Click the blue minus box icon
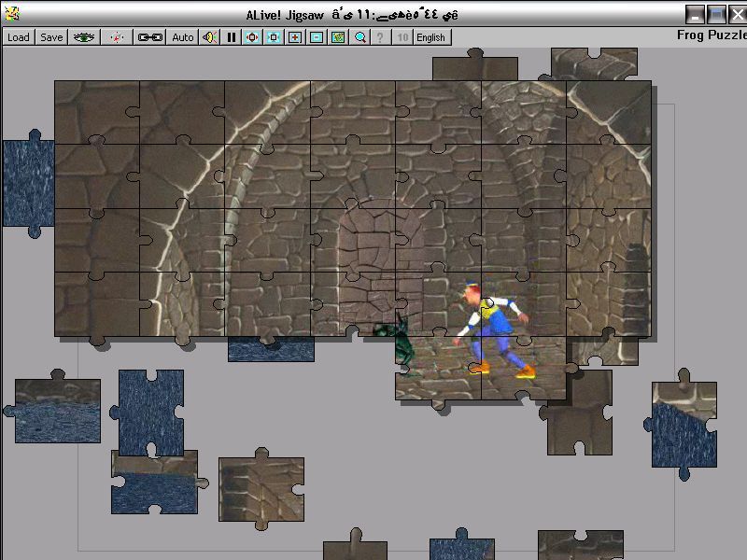The width and height of the screenshot is (747, 560). 317,37
